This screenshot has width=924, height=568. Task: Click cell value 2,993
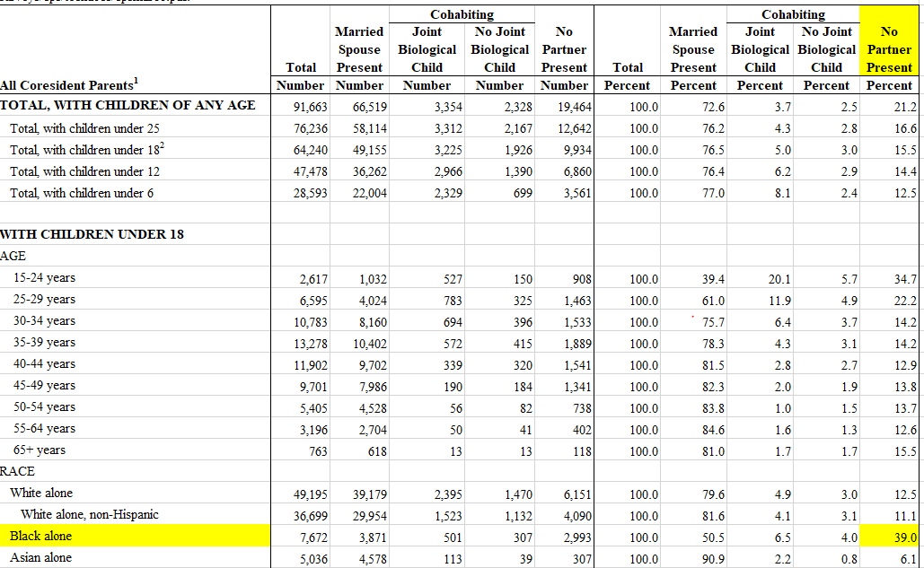pos(576,537)
